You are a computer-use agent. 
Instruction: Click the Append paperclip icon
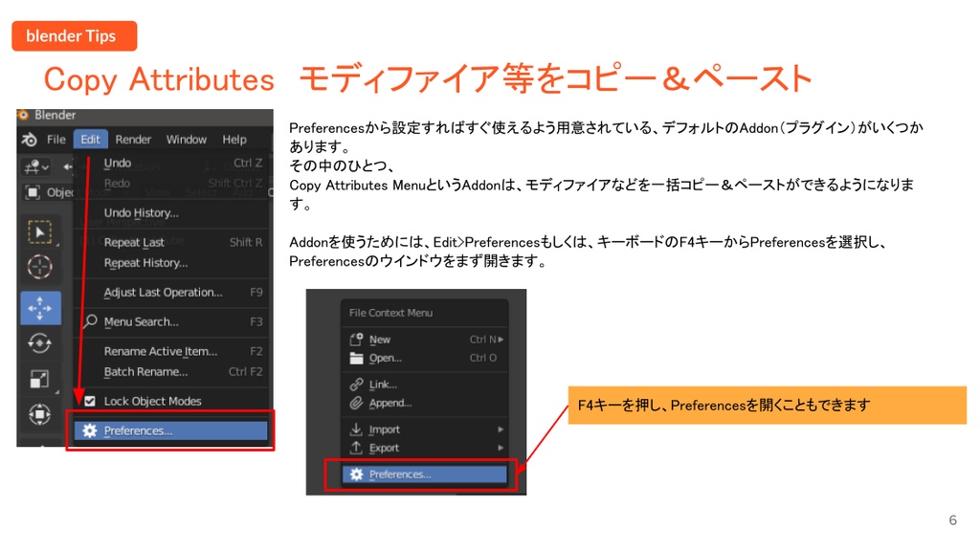click(x=356, y=403)
